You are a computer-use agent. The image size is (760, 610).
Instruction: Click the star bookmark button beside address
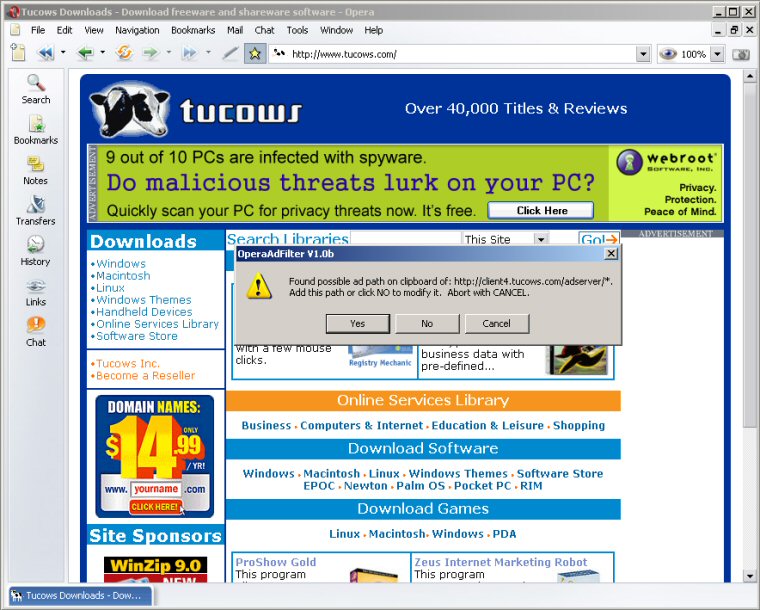(255, 54)
